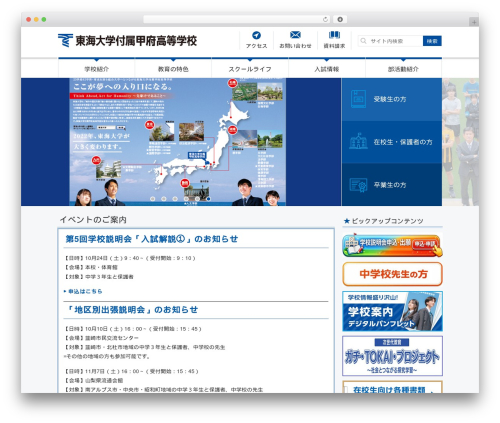The width and height of the screenshot is (500, 423).
Task: Click the hero slideshow Japan map image
Action: [177, 142]
